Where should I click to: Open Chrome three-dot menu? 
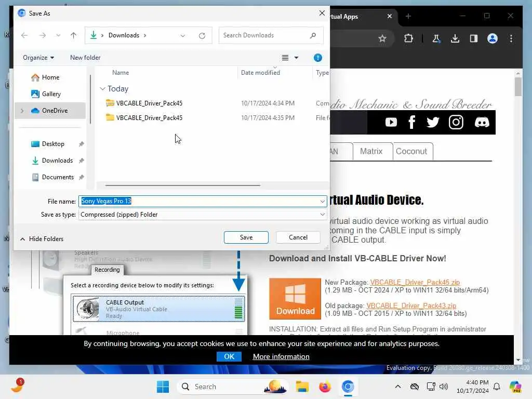click(x=511, y=38)
